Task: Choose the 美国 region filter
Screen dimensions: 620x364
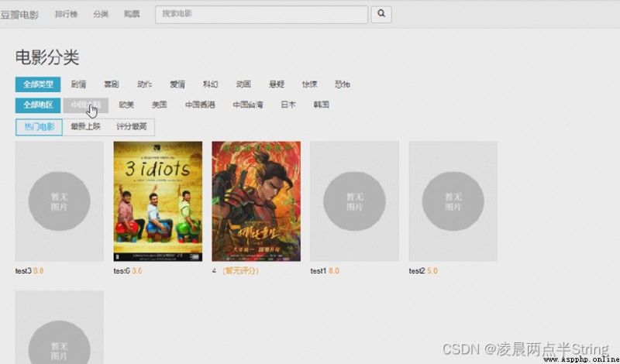Action: [x=160, y=105]
